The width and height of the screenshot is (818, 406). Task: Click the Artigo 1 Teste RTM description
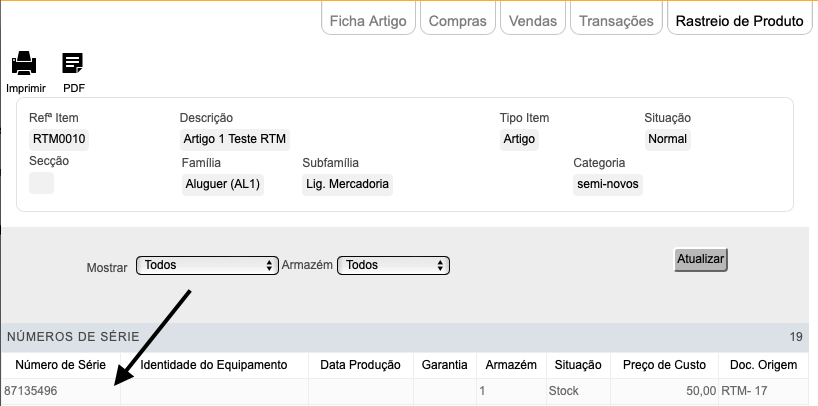pos(235,139)
